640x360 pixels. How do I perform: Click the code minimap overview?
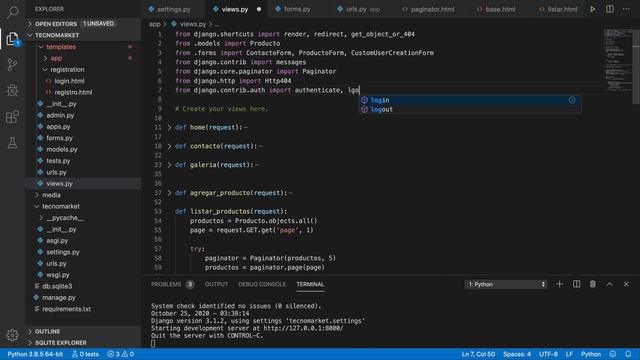tap(618, 61)
